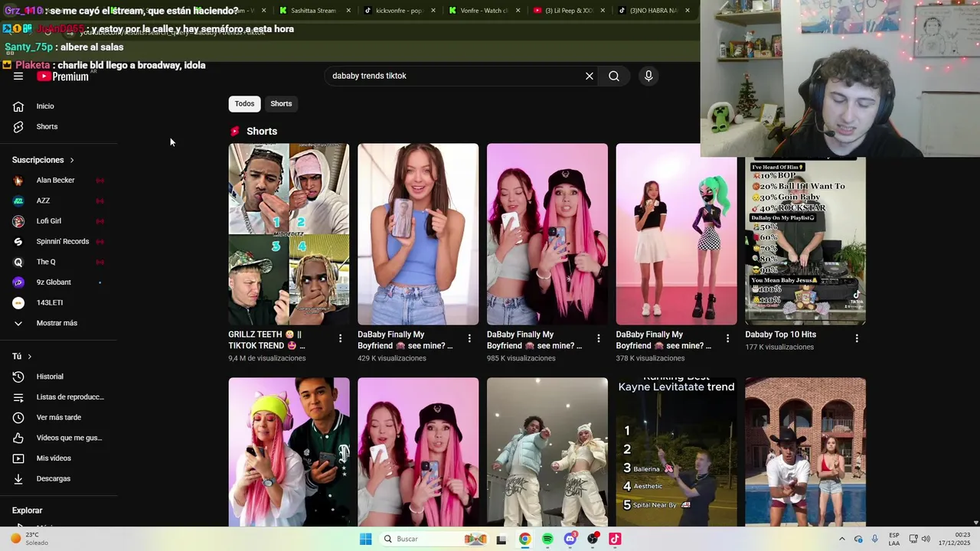980x551 pixels.
Task: Show hidden system tray icons
Action: (x=841, y=539)
